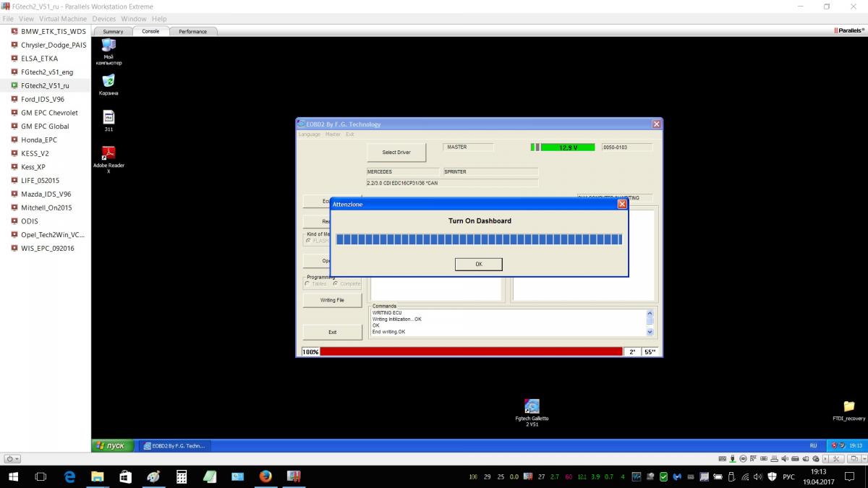Switch to the Console tab

click(150, 31)
